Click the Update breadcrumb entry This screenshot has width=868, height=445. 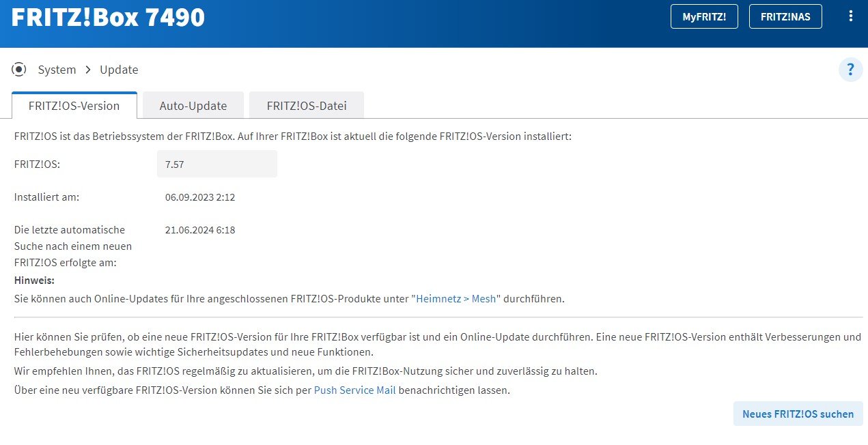[x=119, y=70]
